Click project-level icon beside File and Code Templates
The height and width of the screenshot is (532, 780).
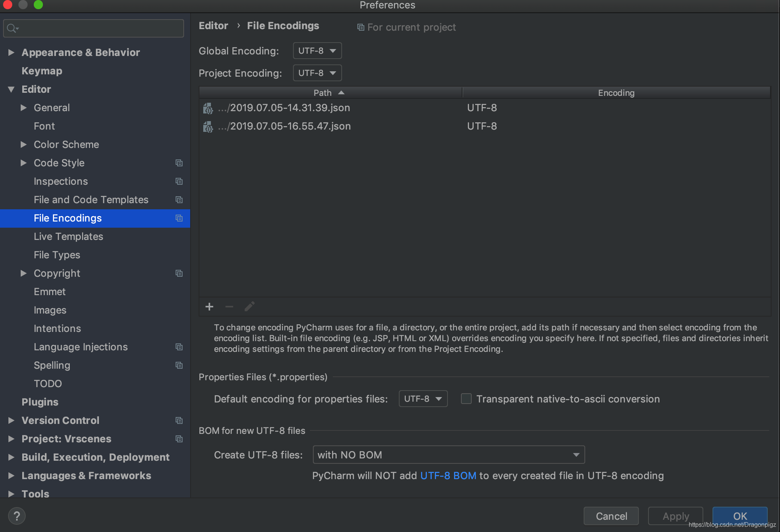179,200
